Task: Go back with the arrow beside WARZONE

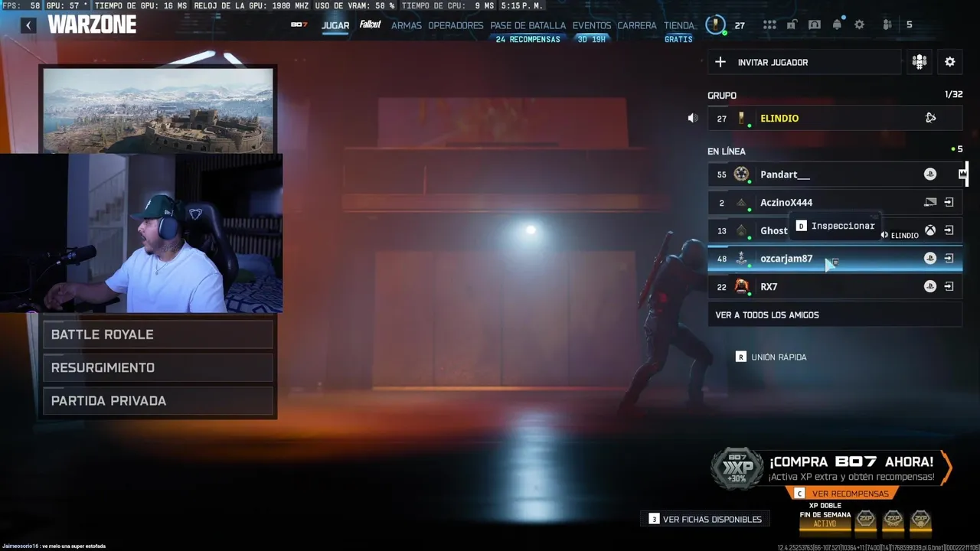Action: (x=28, y=25)
